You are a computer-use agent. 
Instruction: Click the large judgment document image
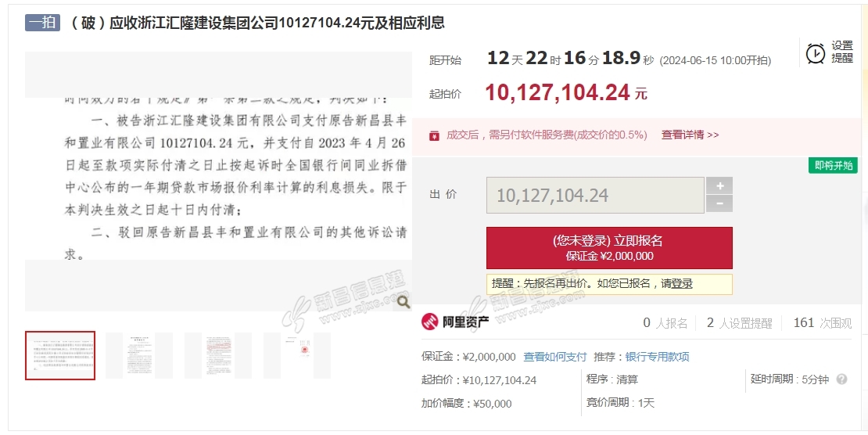coord(218,182)
